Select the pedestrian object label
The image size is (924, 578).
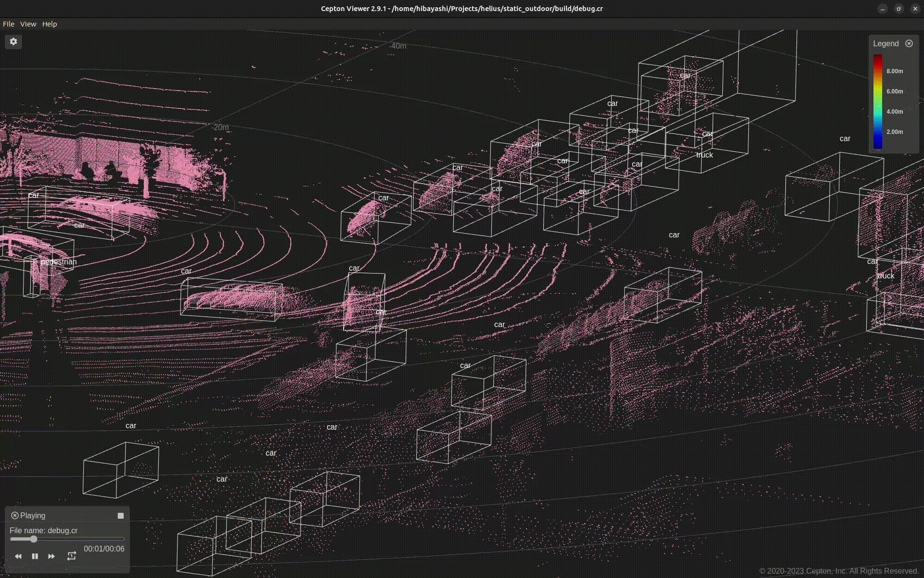tap(59, 262)
